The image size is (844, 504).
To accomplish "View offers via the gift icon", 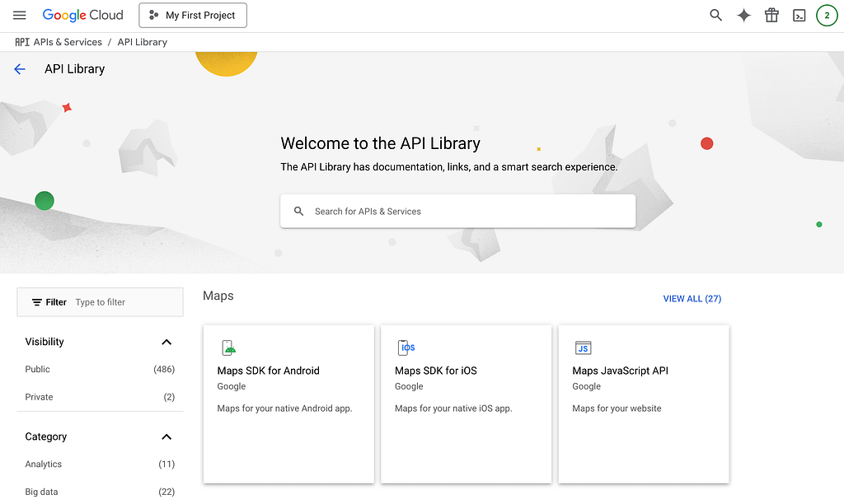I will [x=771, y=15].
